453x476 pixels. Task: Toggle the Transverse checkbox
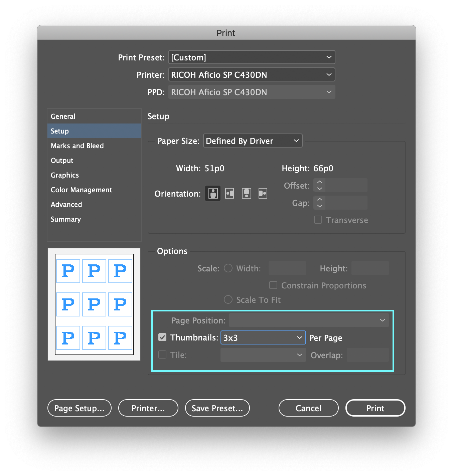point(318,220)
